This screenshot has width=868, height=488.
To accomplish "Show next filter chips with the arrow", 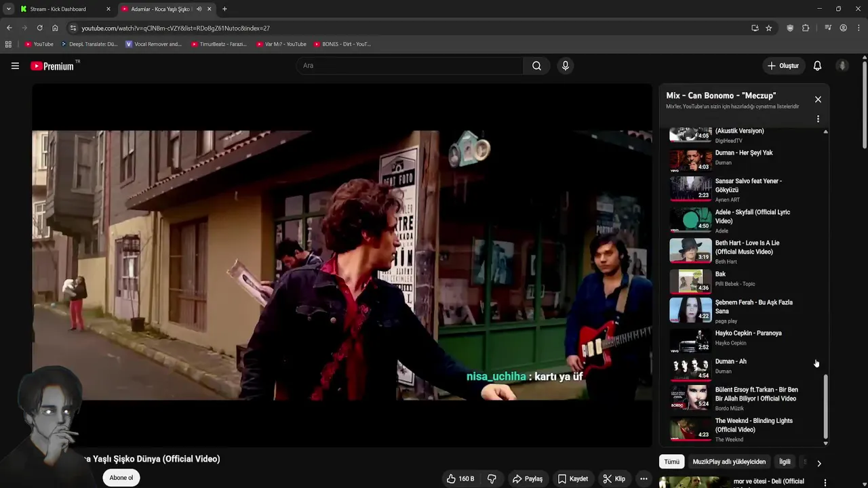I will click(818, 464).
